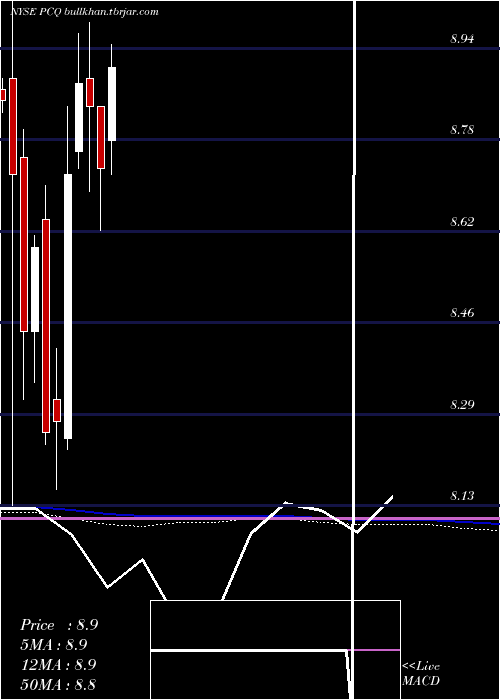Click the 8.78 price axis label
The width and height of the screenshot is (500, 700).
[462, 130]
